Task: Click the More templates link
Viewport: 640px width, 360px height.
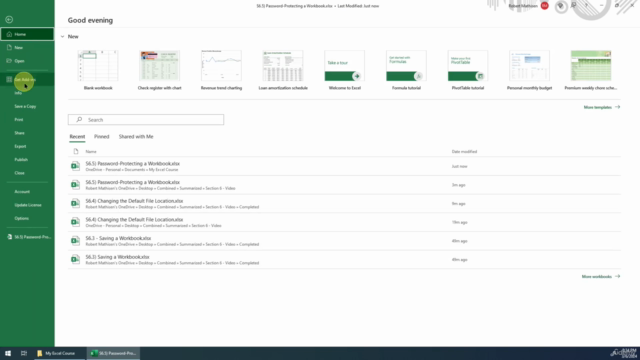Action: pos(602,107)
